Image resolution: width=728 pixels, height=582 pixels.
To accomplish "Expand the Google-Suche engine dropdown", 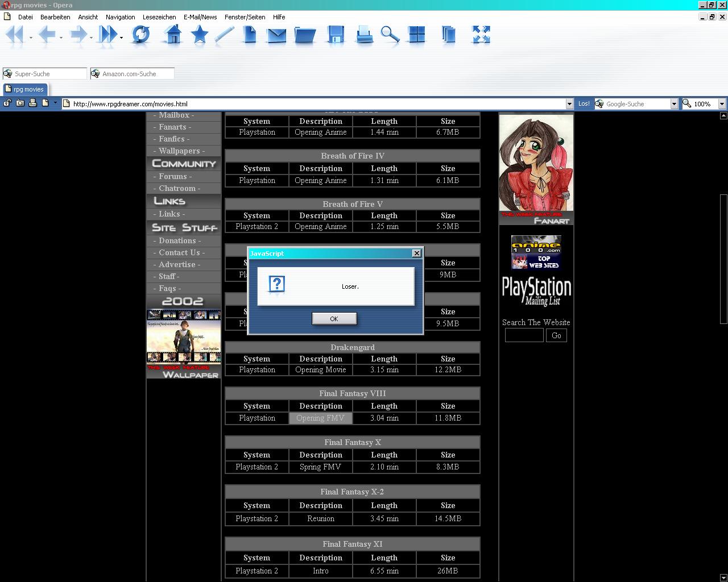I will point(674,104).
